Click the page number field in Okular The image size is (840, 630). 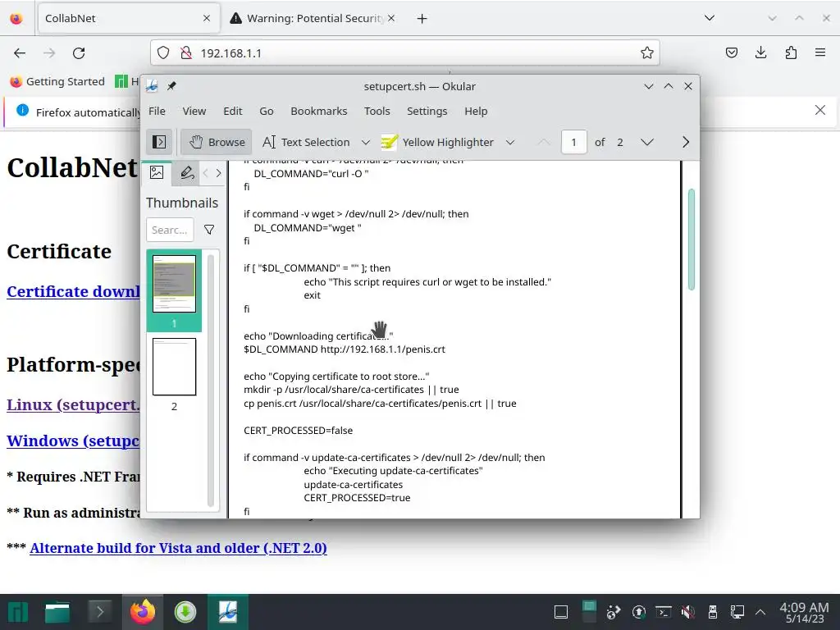573,142
